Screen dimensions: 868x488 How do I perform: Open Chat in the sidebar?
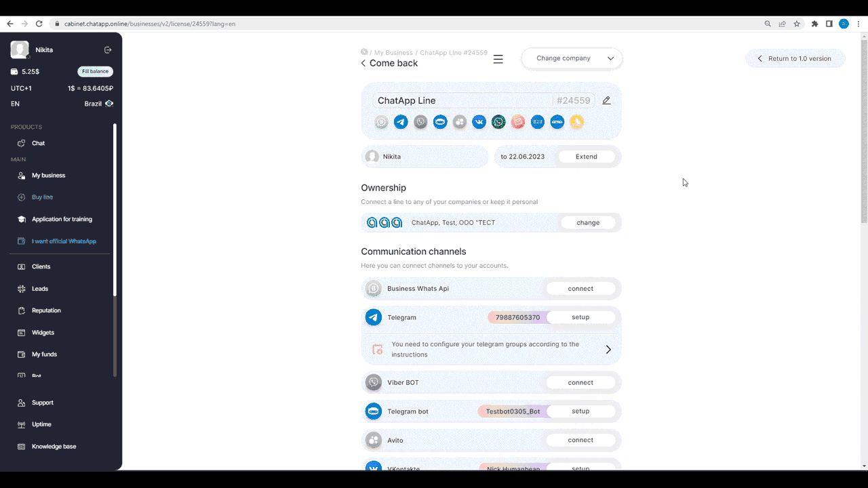38,143
